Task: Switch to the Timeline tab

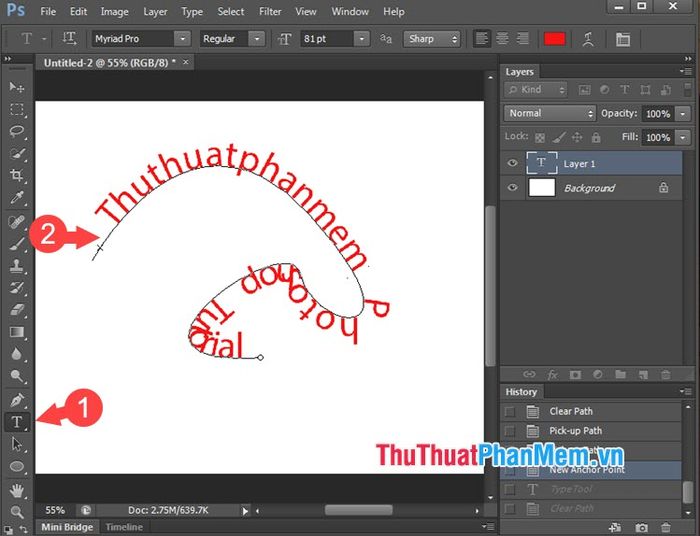Action: (x=124, y=527)
